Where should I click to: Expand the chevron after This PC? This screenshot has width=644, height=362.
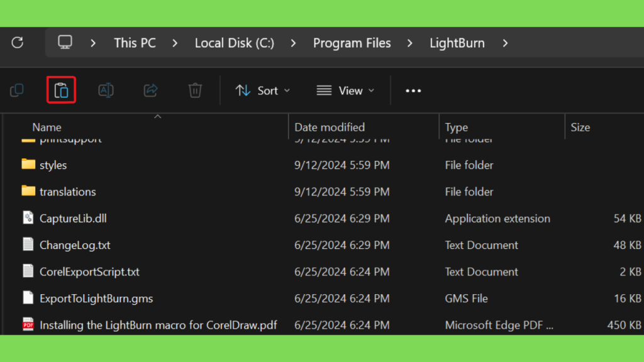click(175, 43)
